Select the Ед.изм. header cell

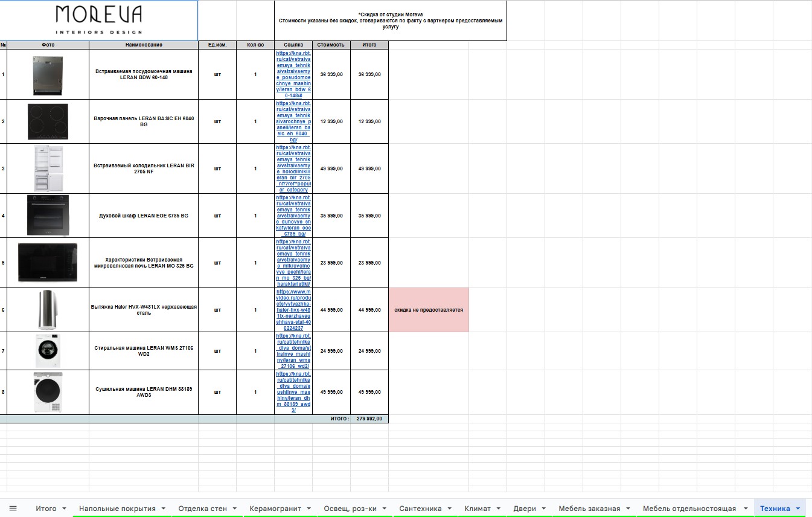coord(217,45)
